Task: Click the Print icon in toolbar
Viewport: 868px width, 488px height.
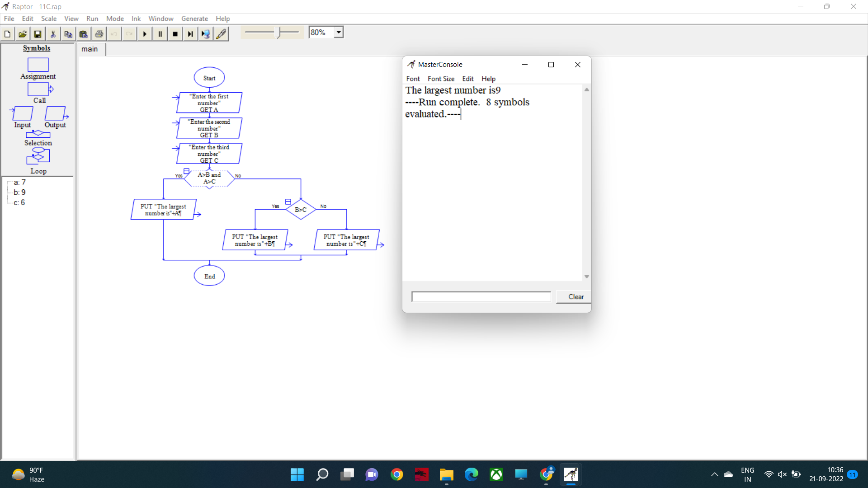Action: 99,34
